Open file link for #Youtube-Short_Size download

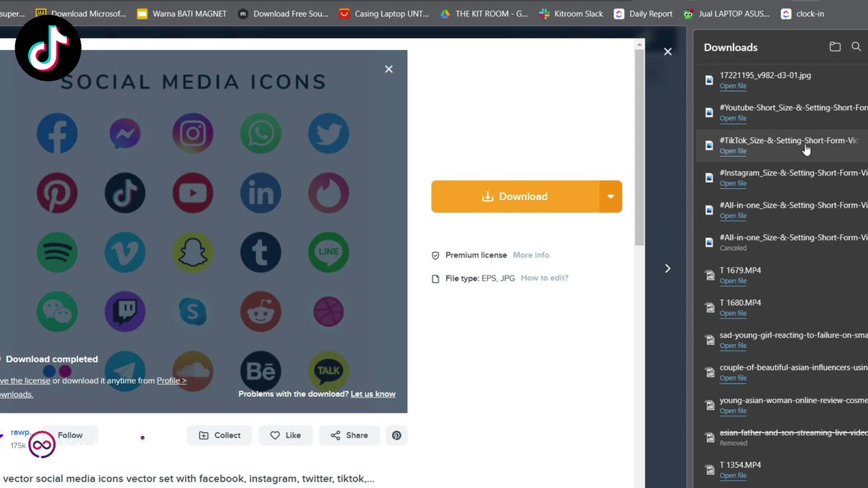coord(733,119)
